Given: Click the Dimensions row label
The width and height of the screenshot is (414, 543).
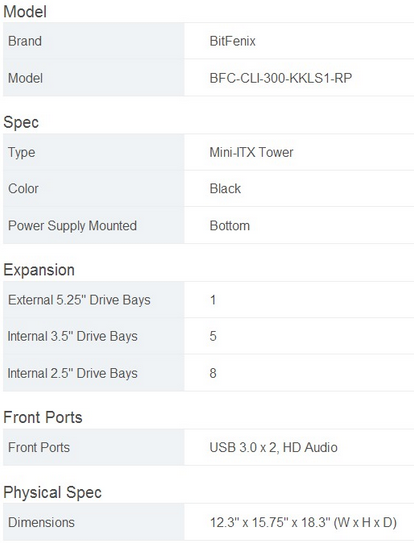Looking at the screenshot, I should (41, 522).
